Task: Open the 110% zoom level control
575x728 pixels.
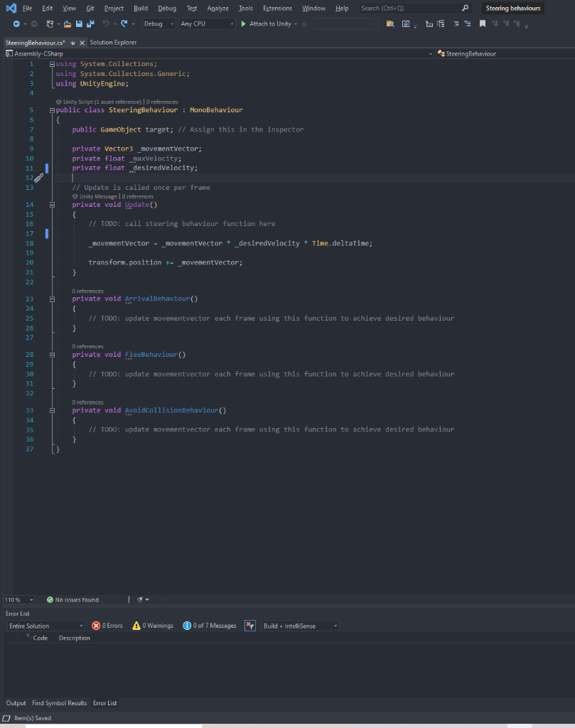Action: [18, 599]
